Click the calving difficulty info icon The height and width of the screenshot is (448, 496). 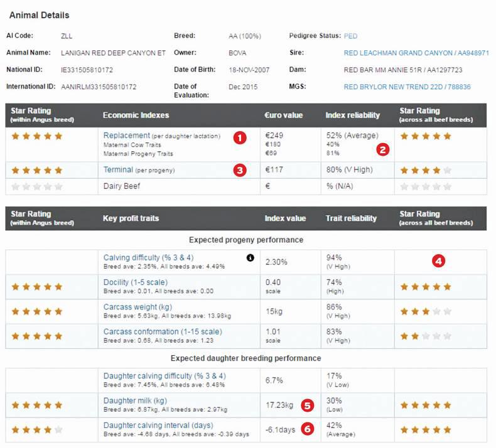251,258
